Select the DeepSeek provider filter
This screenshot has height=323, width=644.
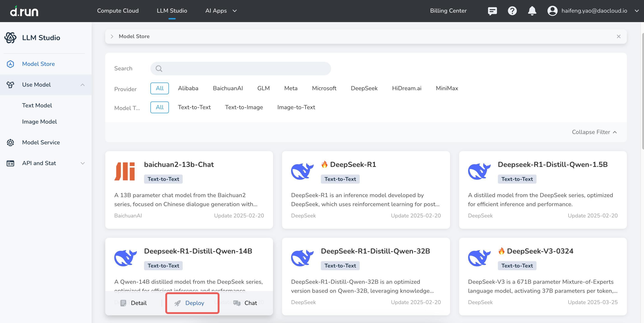coord(364,88)
